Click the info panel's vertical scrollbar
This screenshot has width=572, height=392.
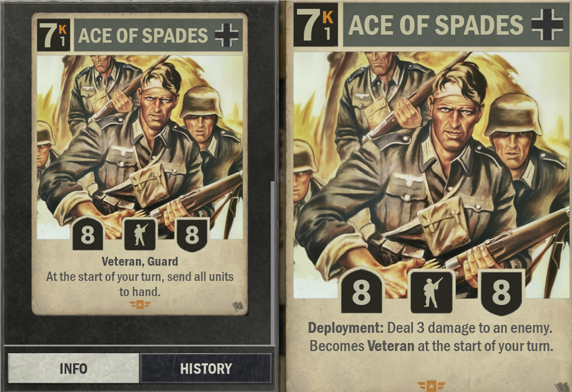[x=272, y=262]
